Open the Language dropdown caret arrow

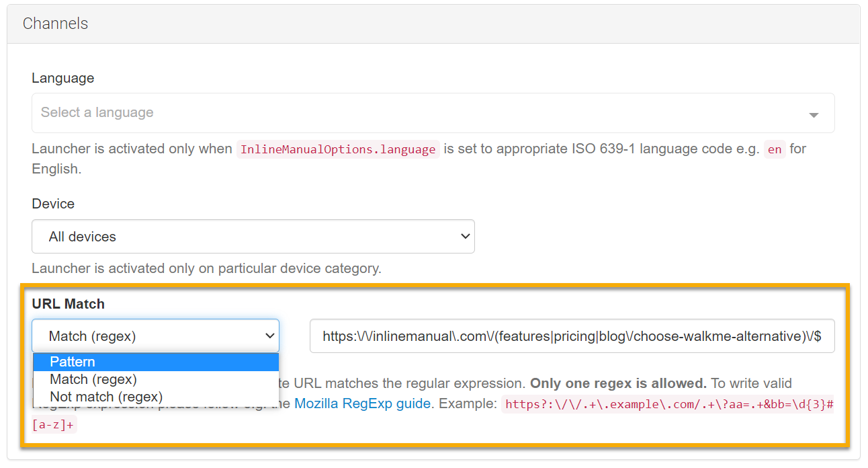[x=814, y=115]
